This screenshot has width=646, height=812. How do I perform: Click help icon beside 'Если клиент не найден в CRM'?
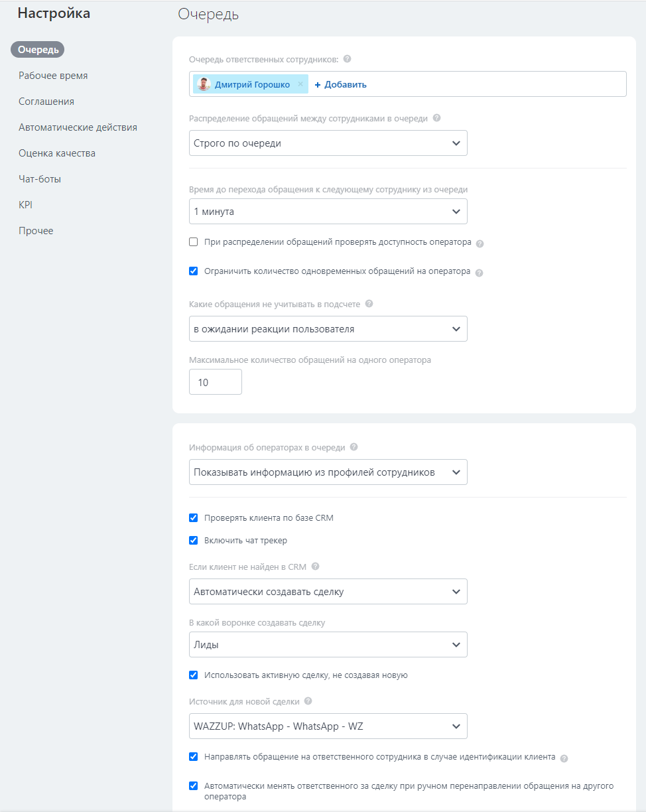point(315,567)
